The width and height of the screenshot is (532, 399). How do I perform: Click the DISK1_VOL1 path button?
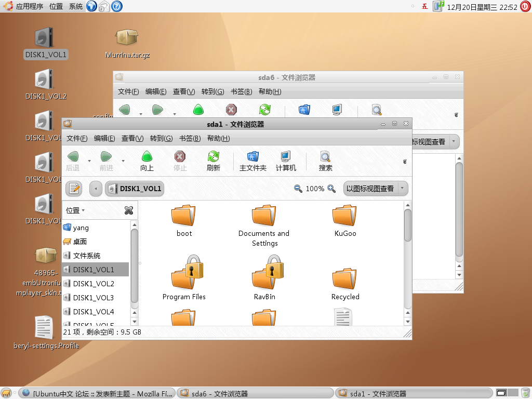[135, 189]
